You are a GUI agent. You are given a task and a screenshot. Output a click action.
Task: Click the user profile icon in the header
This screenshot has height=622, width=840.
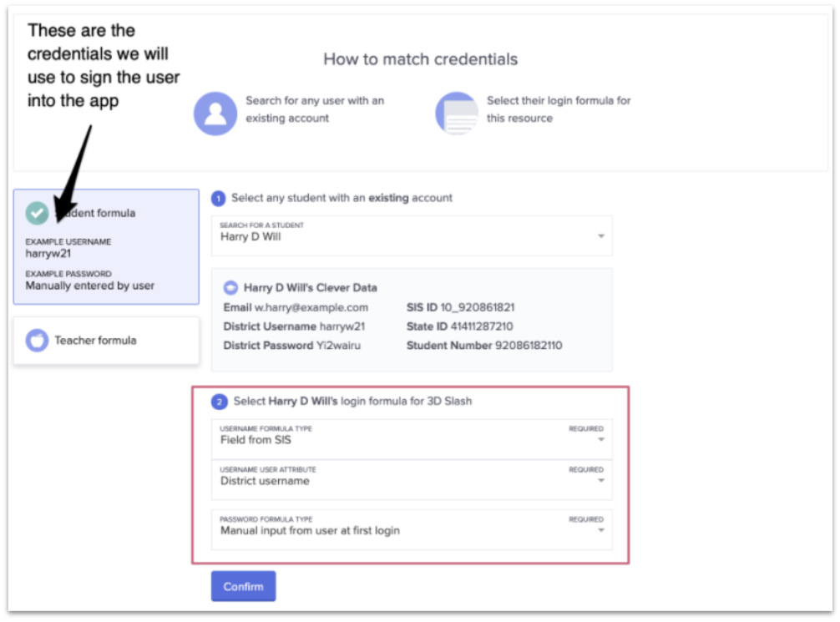[215, 114]
